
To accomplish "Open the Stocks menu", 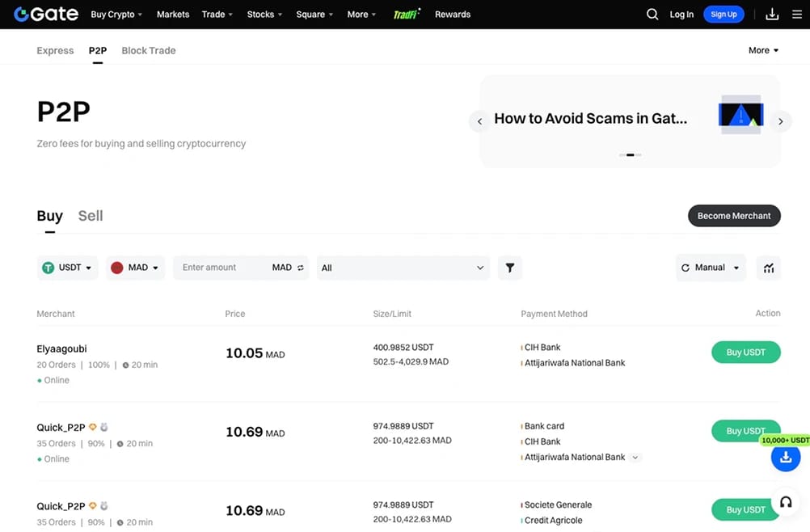I will [264, 15].
